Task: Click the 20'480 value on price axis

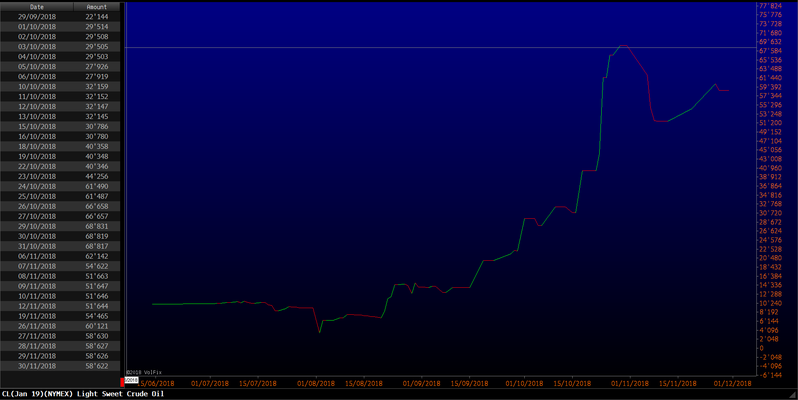Action: click(771, 258)
